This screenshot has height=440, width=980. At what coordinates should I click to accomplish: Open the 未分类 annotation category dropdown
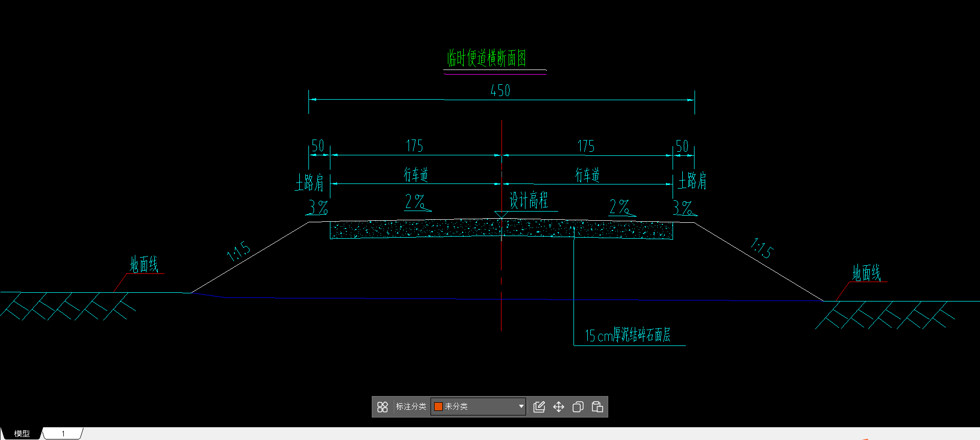(x=479, y=406)
